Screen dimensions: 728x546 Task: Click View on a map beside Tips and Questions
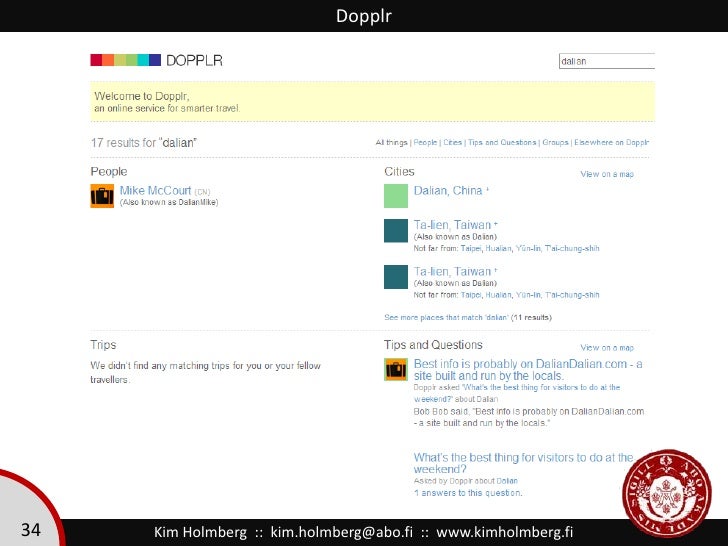[607, 347]
